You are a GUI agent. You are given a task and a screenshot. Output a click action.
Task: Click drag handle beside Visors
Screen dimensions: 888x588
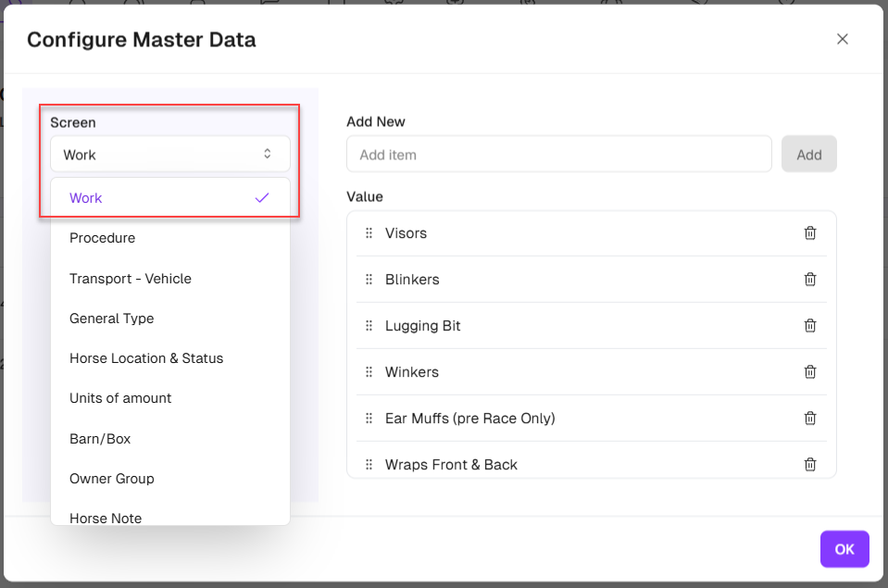click(369, 233)
